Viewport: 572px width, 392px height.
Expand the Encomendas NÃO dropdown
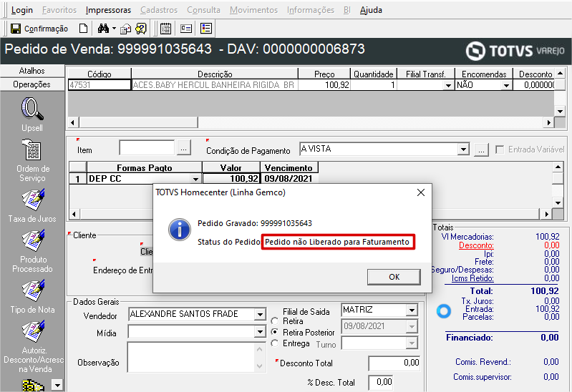(x=506, y=85)
